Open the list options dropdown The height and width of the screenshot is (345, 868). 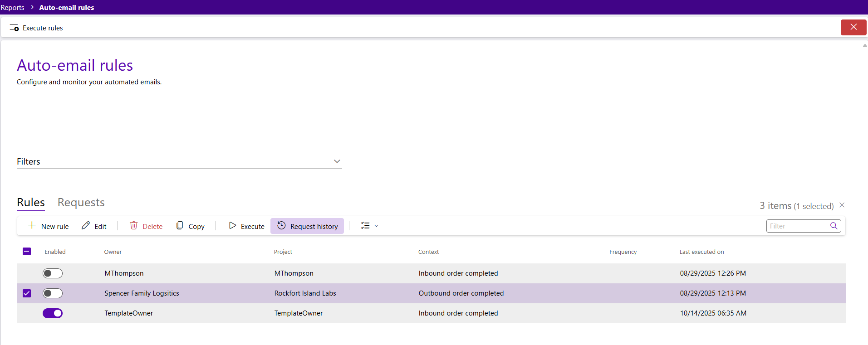pyautogui.click(x=369, y=226)
